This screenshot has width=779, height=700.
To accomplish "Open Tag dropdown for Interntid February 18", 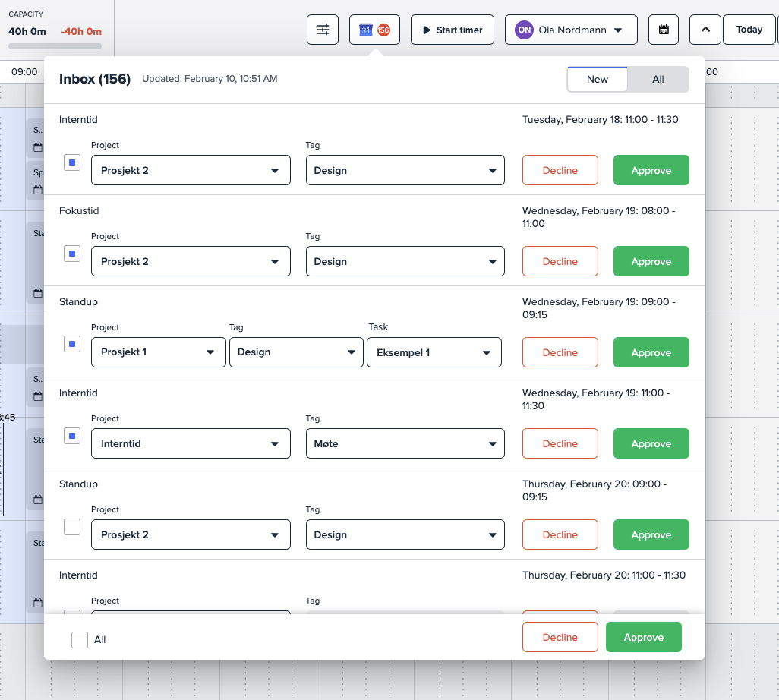I will tap(405, 170).
